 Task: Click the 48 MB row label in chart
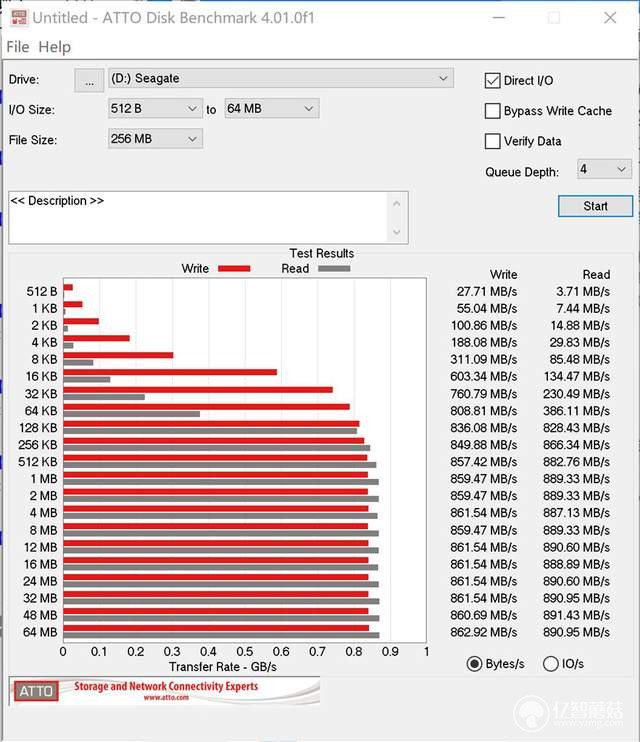[40, 615]
